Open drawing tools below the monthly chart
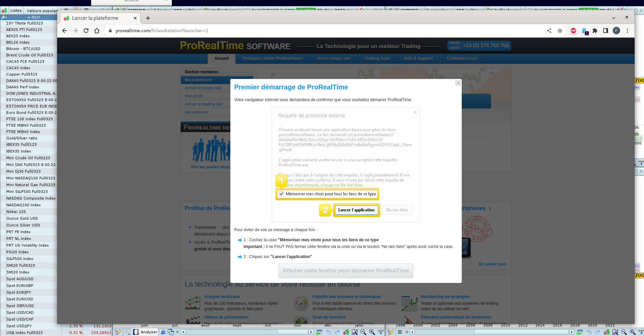 click(x=118, y=332)
